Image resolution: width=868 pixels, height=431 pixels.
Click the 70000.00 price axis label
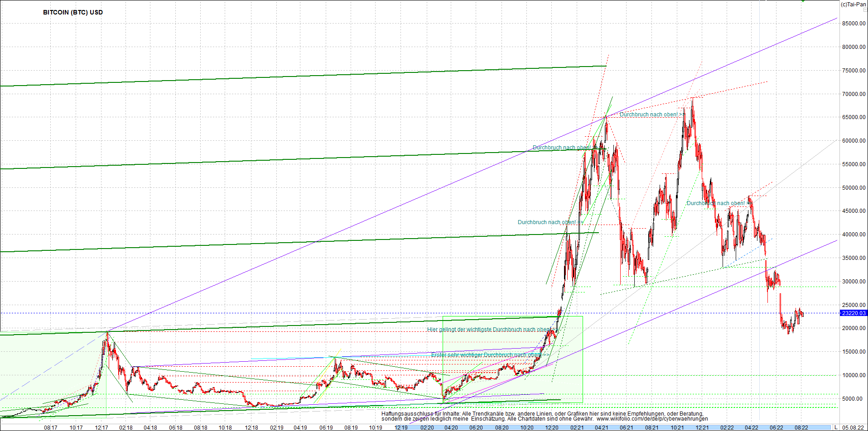point(854,94)
